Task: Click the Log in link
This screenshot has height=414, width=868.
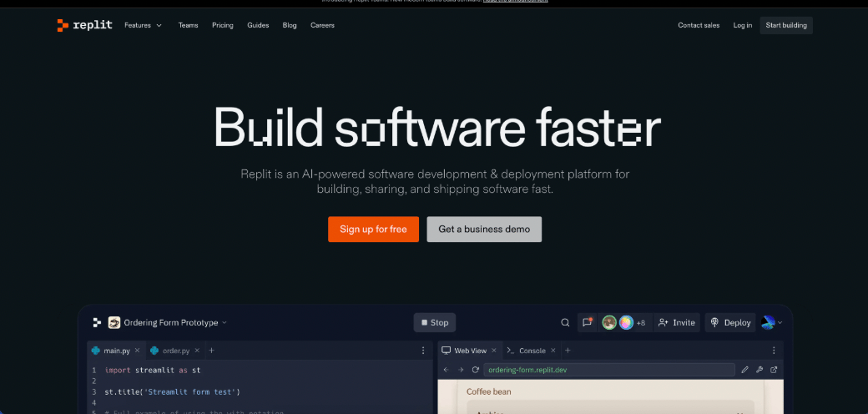Action: pyautogui.click(x=742, y=26)
